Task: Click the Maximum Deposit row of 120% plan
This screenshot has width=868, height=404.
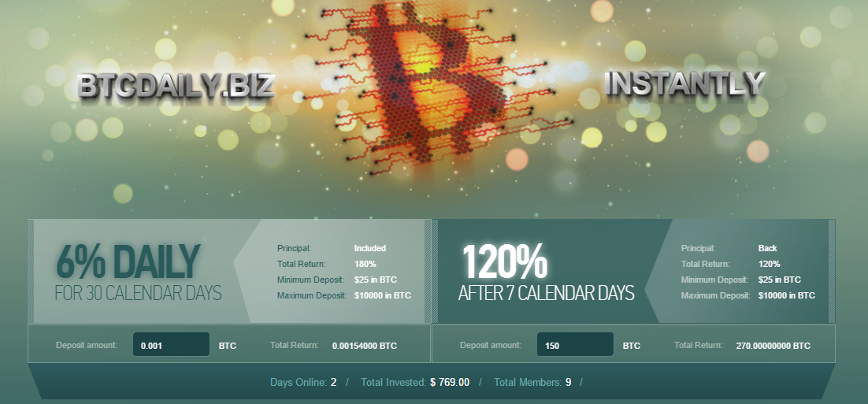Action: point(747,295)
